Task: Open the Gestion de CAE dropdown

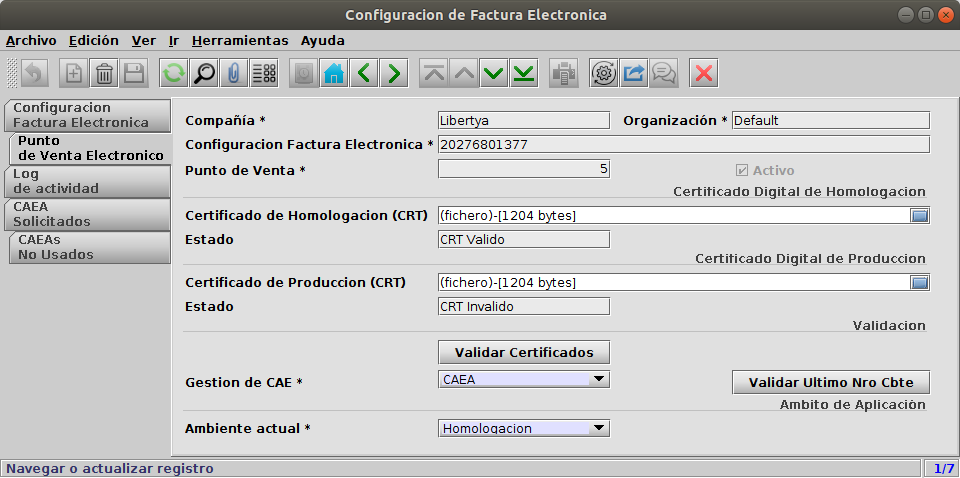Action: (598, 379)
